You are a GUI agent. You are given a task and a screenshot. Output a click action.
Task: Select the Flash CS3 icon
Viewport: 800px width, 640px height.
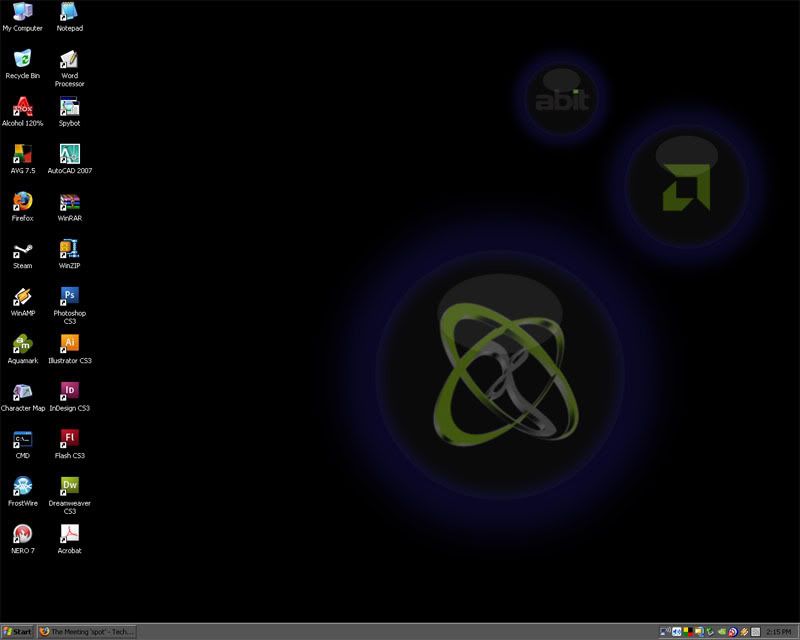coord(69,444)
